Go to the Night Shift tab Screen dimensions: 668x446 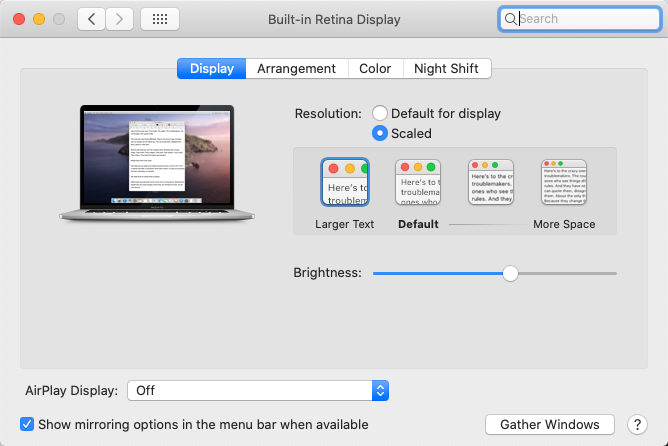446,68
